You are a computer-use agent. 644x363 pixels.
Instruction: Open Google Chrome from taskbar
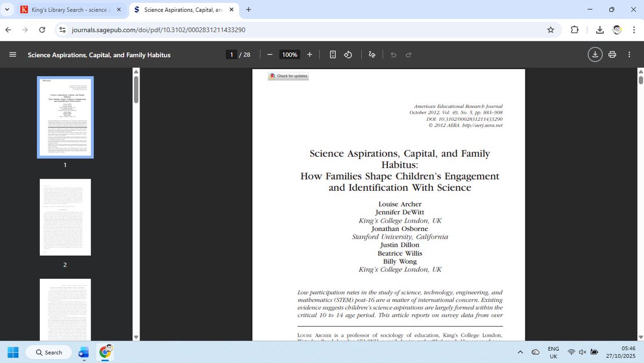click(105, 352)
